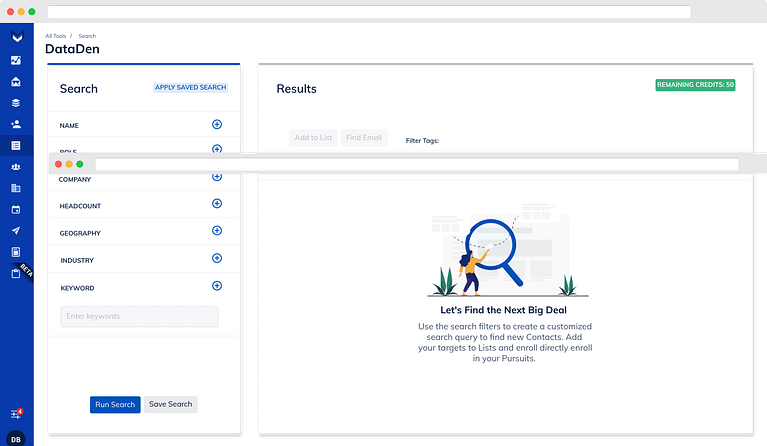Expand the NAME filter plus icon

click(217, 124)
